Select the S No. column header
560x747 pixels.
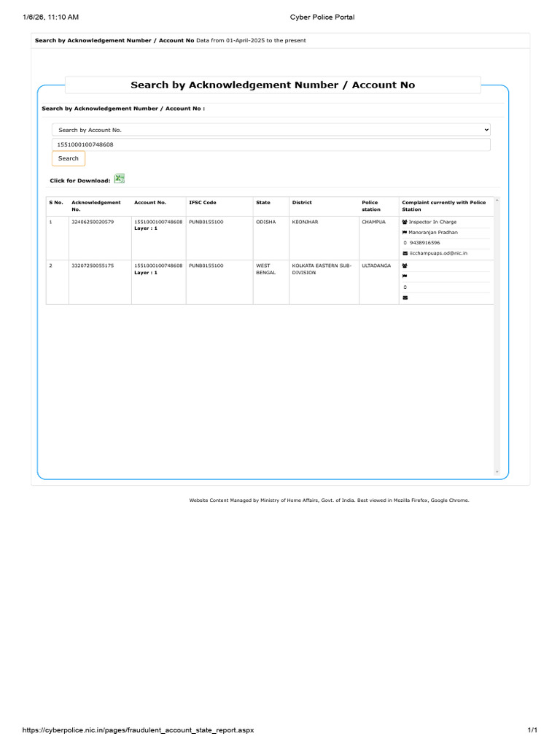click(56, 203)
